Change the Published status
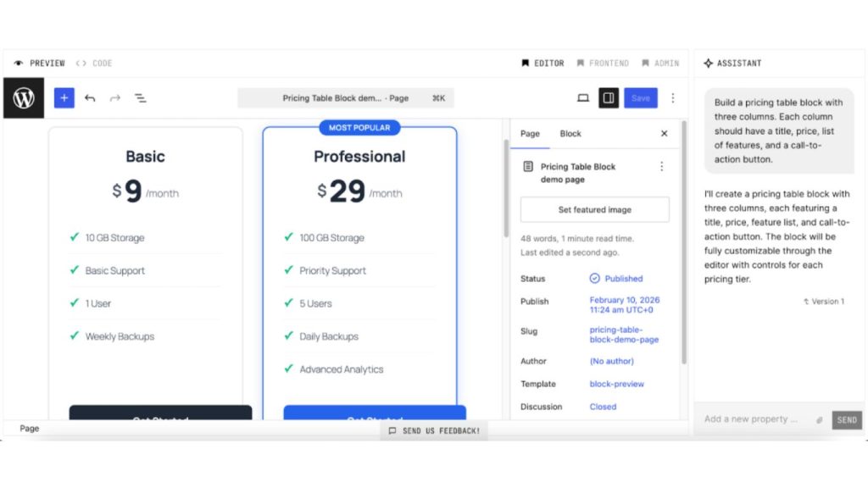Viewport: 868px width, 488px height. click(620, 278)
